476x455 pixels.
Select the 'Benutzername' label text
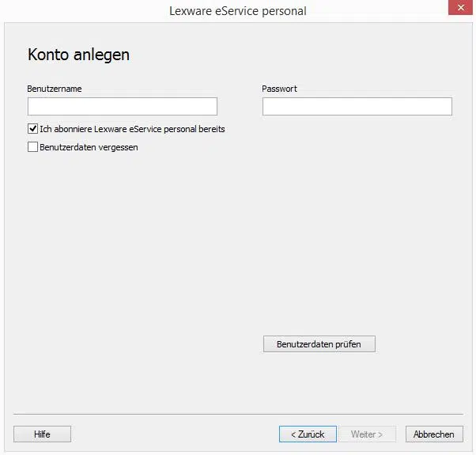[x=55, y=89]
